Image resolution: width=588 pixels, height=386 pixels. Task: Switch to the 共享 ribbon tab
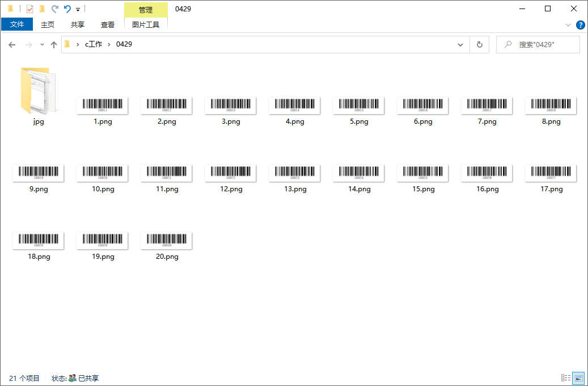coord(77,25)
